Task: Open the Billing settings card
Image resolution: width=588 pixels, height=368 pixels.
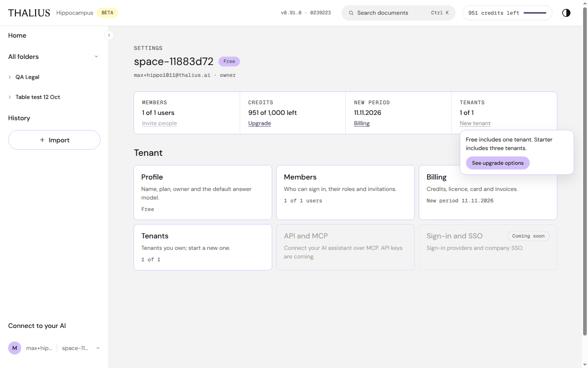Action: pos(488,193)
